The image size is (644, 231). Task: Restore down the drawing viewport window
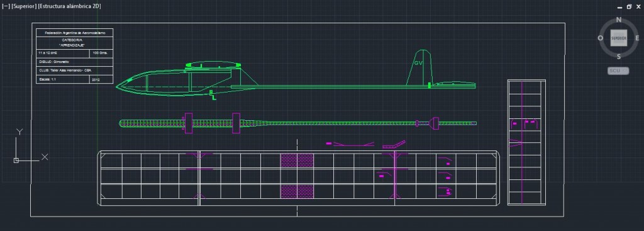coord(629,6)
